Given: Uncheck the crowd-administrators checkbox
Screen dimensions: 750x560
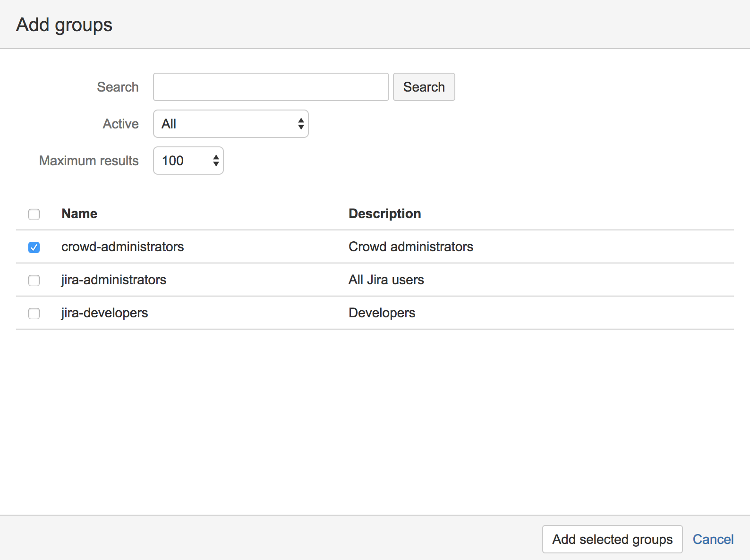Looking at the screenshot, I should click(x=34, y=247).
